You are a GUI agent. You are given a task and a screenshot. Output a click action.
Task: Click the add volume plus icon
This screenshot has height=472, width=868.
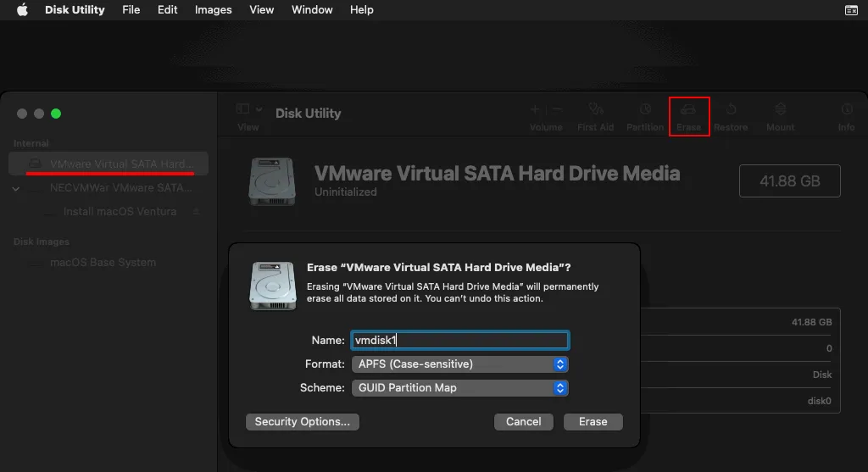[535, 110]
